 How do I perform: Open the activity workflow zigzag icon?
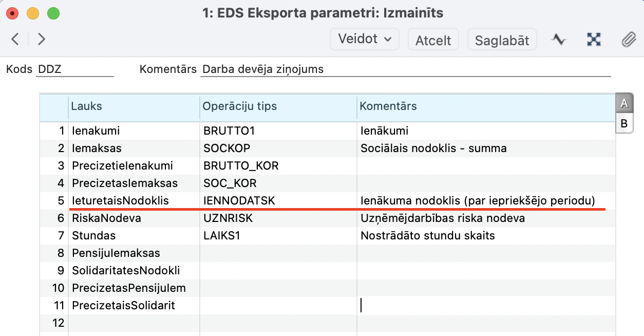[x=559, y=40]
